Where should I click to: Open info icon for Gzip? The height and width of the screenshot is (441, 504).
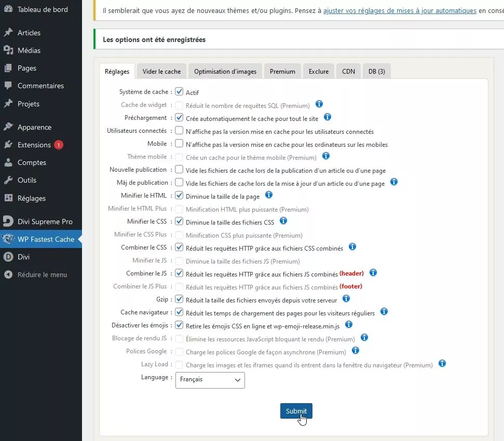tap(346, 298)
